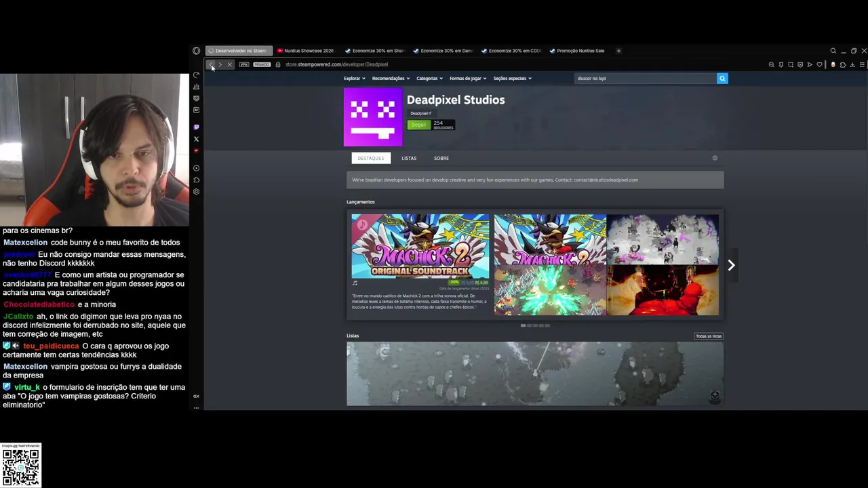Click the padlock site security icon
The height and width of the screenshot is (488, 868).
click(277, 64)
